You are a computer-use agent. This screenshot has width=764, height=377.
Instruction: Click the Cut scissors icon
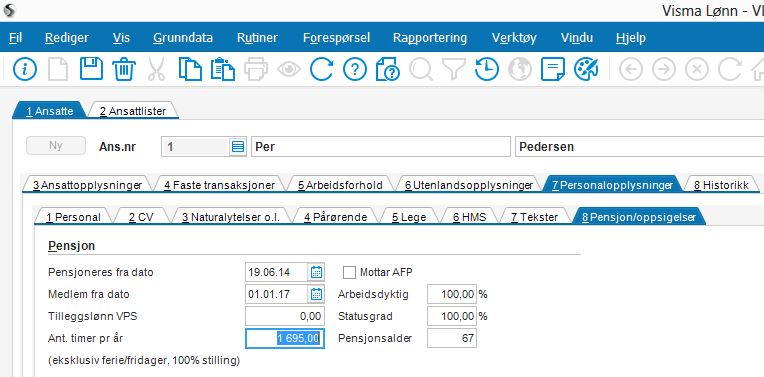pyautogui.click(x=156, y=69)
